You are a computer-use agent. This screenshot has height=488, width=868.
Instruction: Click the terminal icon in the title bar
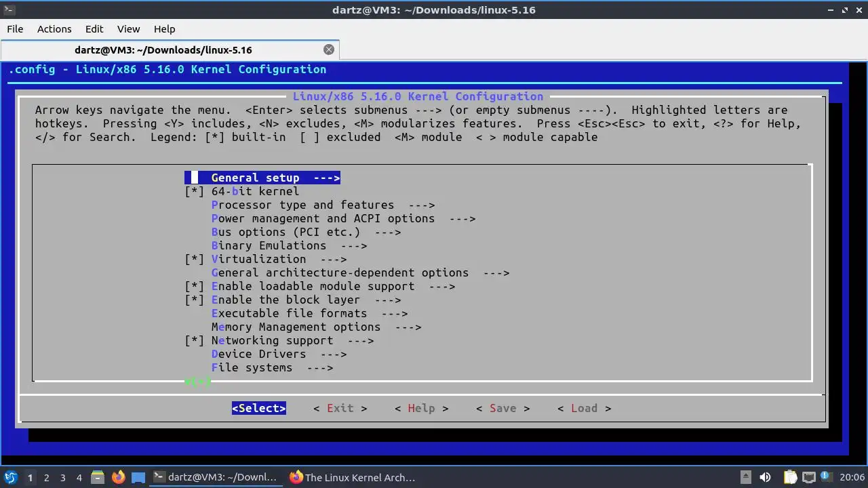coord(8,9)
